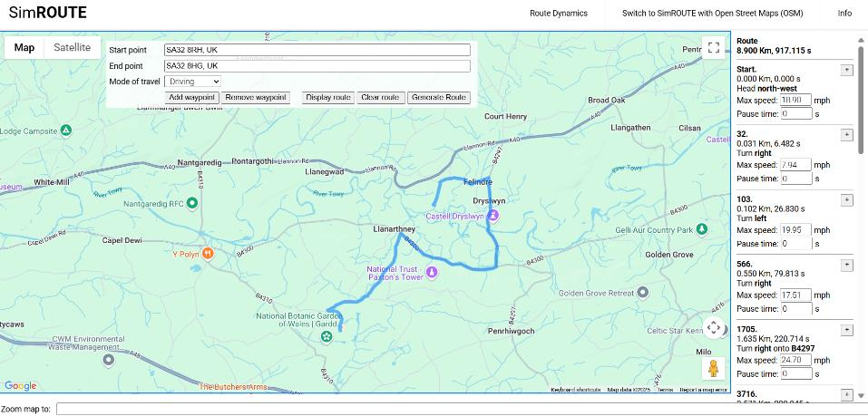Click the Golden Grove Retreat marker
Image resolution: width=868 pixels, height=416 pixels.
643,293
